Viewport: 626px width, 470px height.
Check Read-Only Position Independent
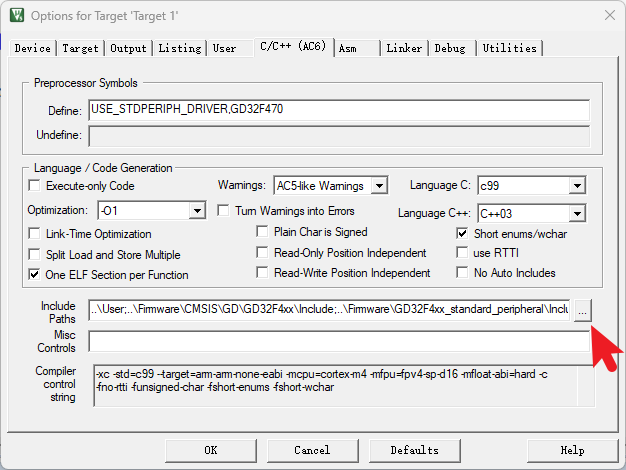pos(262,252)
